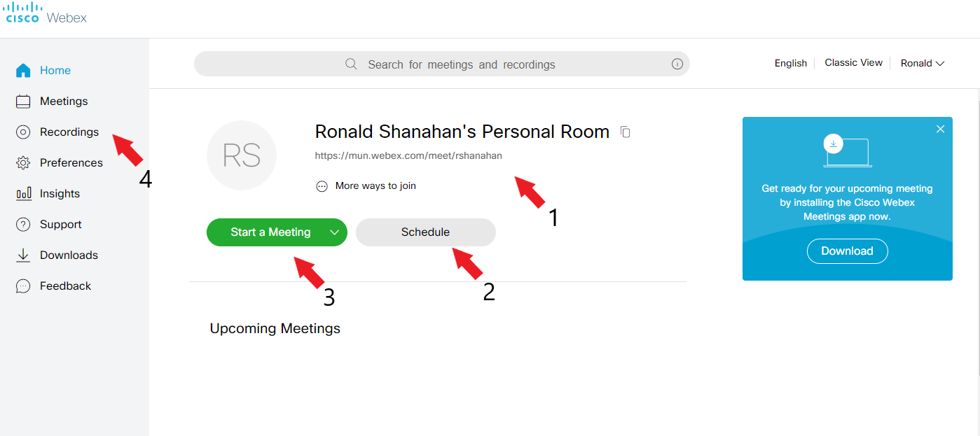Change the language from English
Image resolution: width=980 pixels, height=436 pixels.
tap(790, 62)
